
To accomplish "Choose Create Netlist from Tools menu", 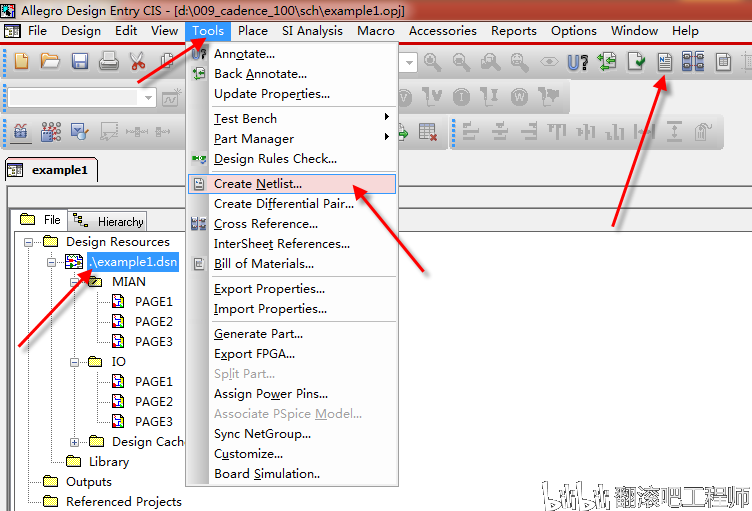I will point(293,184).
